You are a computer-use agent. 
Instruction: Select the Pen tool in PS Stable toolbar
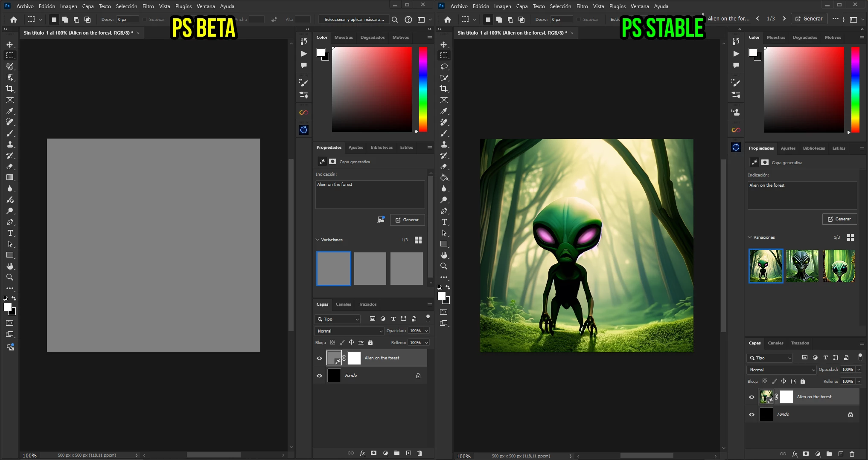(444, 211)
